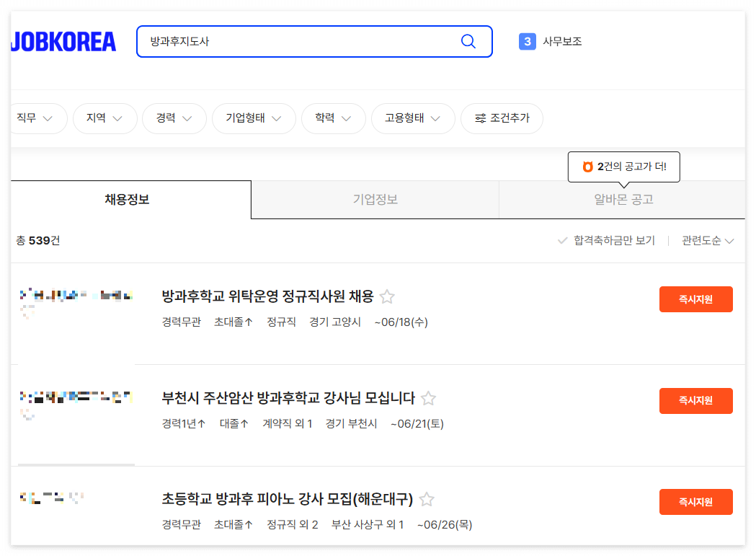Open the 고용형태 filter dropdown

click(413, 118)
